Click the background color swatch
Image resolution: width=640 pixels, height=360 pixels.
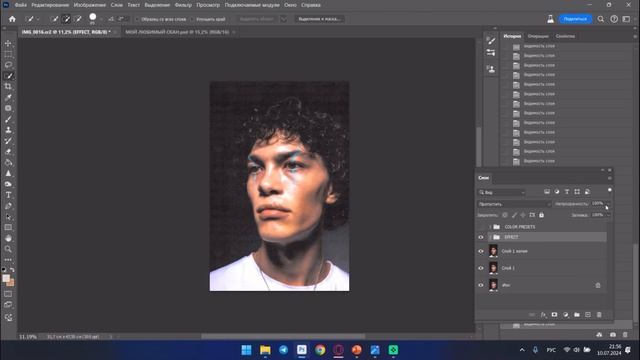[x=11, y=283]
